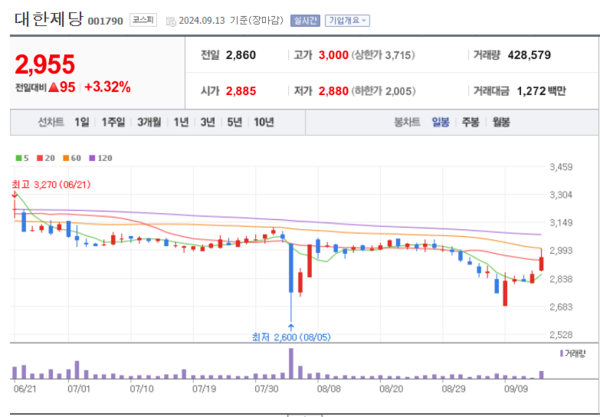The width and height of the screenshot is (600, 417).
Task: Click the 08/20 date axis label
Action: click(391, 389)
